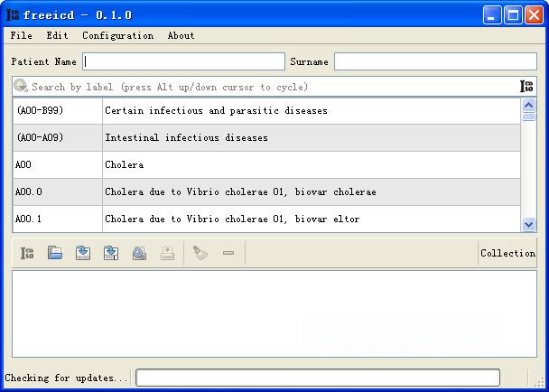Select the A00 code cell
The width and height of the screenshot is (549, 392).
pyautogui.click(x=58, y=164)
